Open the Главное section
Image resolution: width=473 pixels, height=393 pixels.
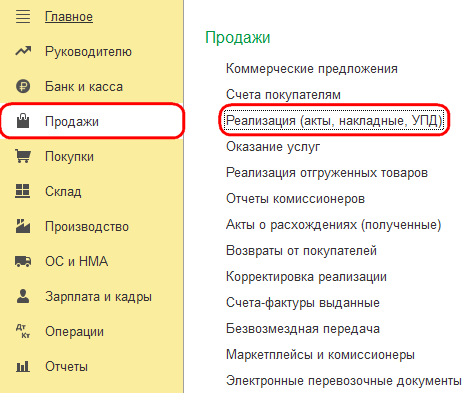(69, 17)
